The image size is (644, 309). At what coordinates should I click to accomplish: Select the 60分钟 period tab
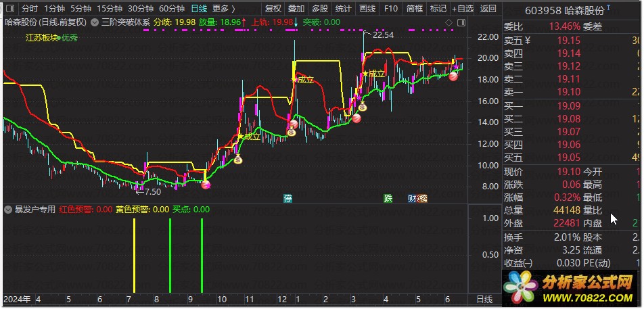pyautogui.click(x=171, y=8)
